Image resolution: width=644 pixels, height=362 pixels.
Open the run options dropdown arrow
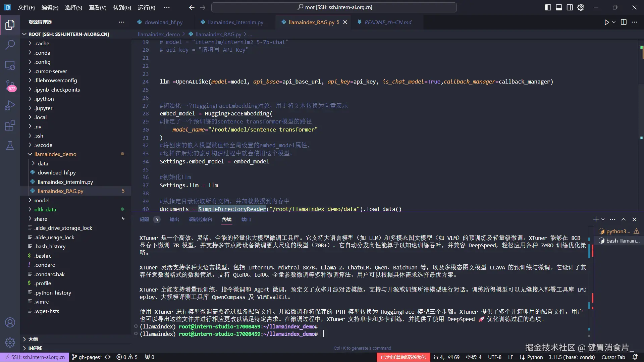pyautogui.click(x=614, y=22)
